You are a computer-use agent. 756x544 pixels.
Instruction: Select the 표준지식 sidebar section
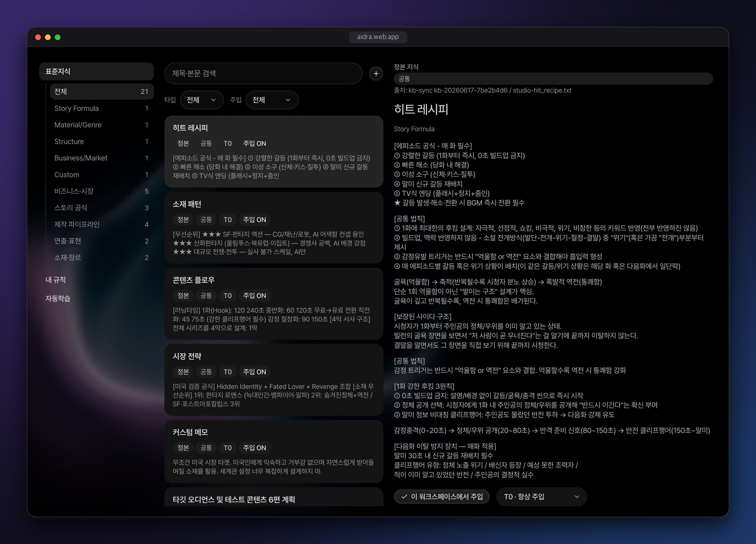coord(96,71)
